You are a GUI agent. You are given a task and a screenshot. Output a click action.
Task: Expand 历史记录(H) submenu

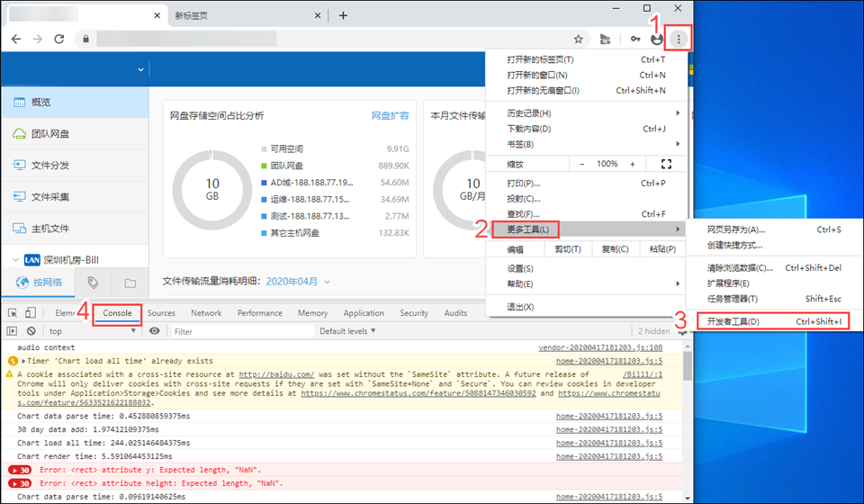[x=586, y=112]
